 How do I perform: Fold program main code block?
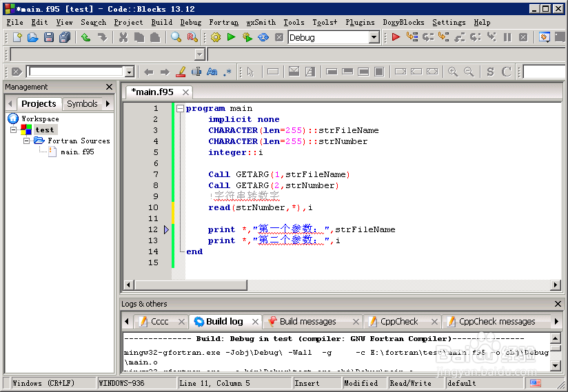(x=180, y=108)
